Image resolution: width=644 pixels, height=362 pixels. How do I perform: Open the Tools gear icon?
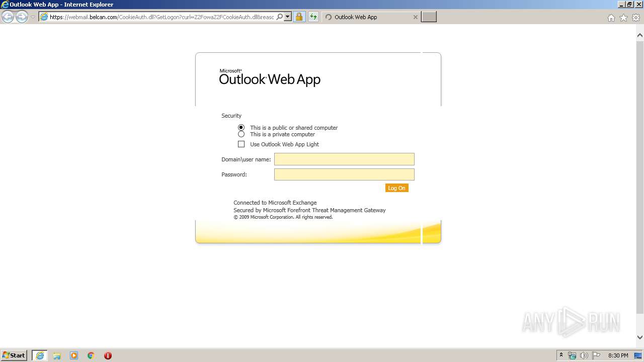coord(636,18)
